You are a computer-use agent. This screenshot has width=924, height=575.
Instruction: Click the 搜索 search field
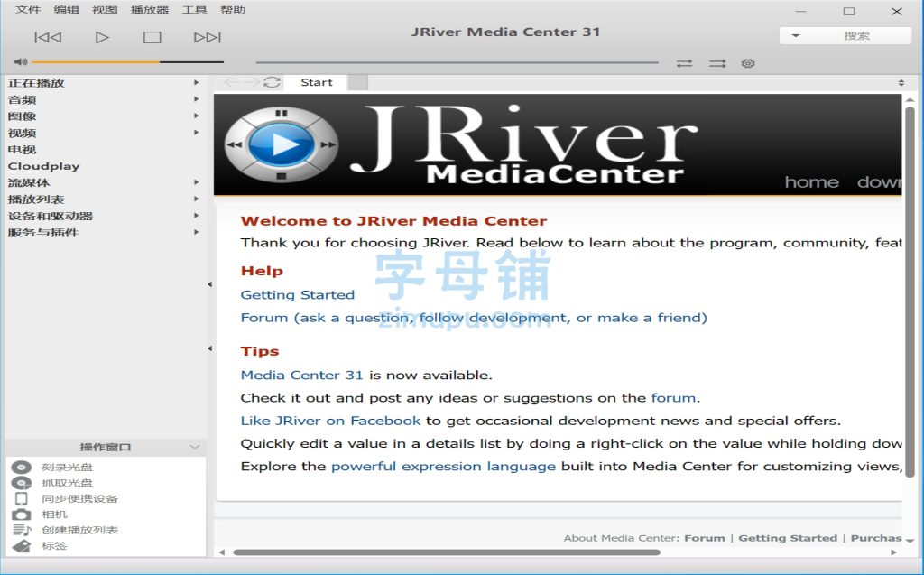pyautogui.click(x=856, y=36)
